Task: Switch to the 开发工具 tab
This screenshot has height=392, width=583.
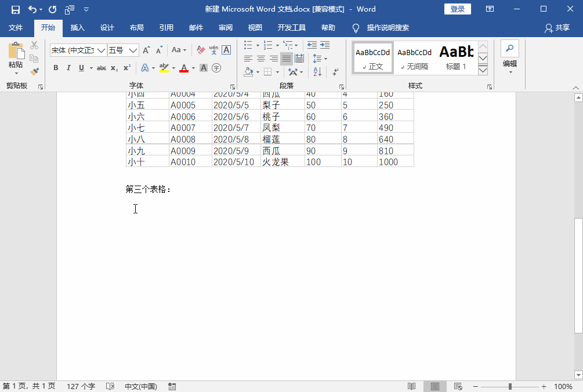Action: (x=291, y=28)
